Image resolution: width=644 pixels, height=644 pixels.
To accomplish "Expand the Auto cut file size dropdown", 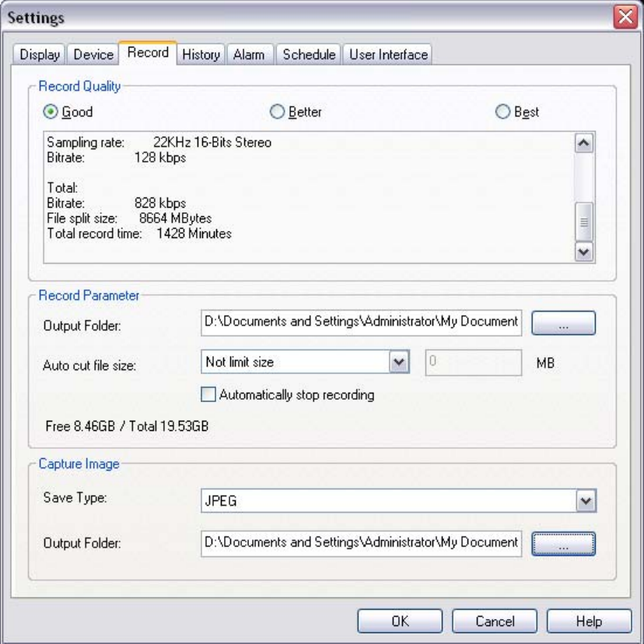I will (399, 362).
